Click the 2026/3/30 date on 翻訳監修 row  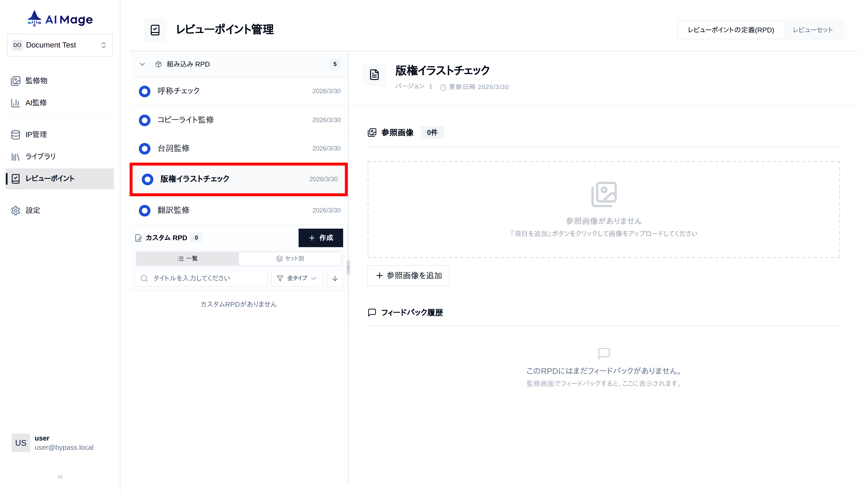[326, 210]
